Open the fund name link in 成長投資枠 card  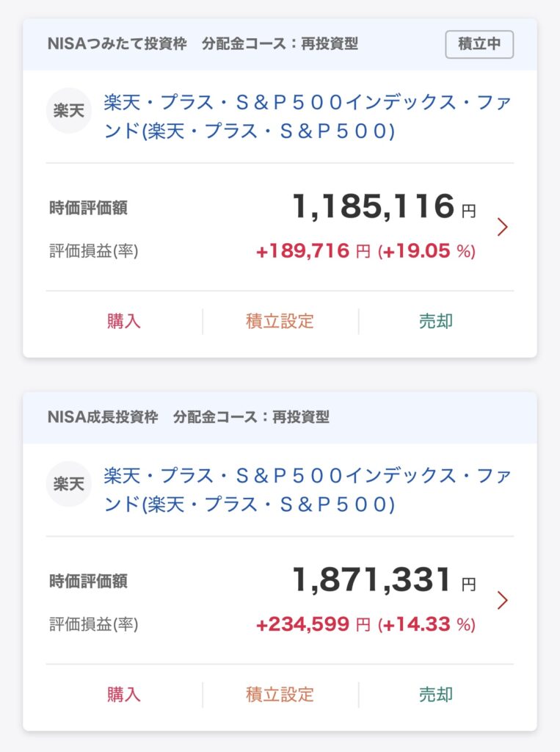[x=307, y=490]
